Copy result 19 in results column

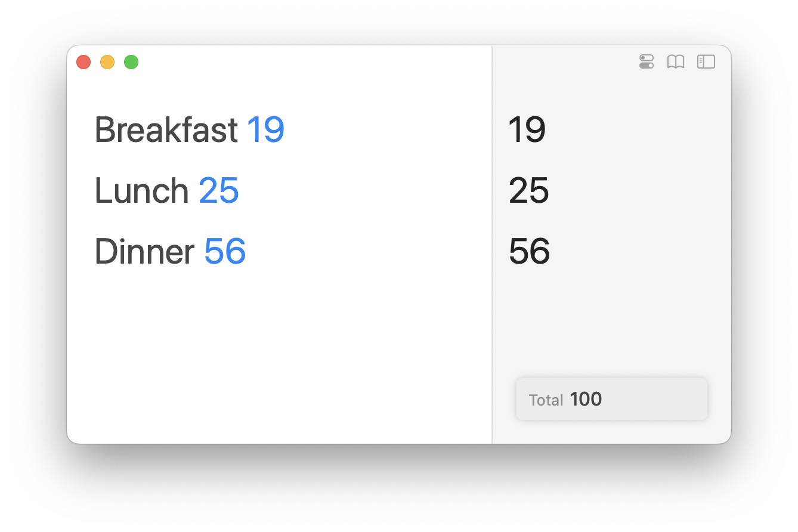point(527,129)
